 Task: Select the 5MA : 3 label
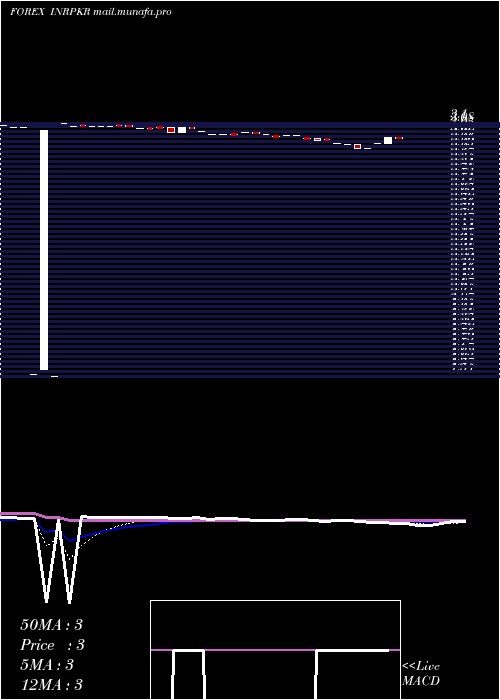(x=47, y=665)
